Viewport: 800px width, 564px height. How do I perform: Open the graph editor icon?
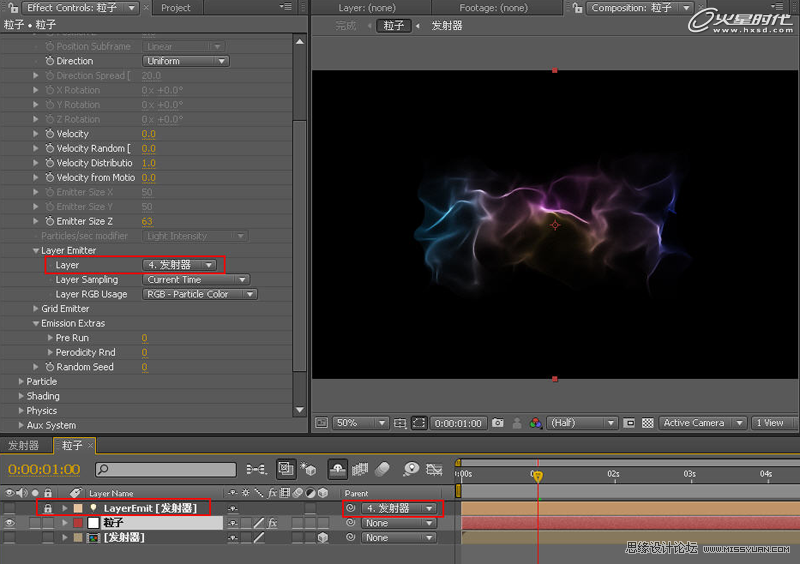(x=434, y=469)
